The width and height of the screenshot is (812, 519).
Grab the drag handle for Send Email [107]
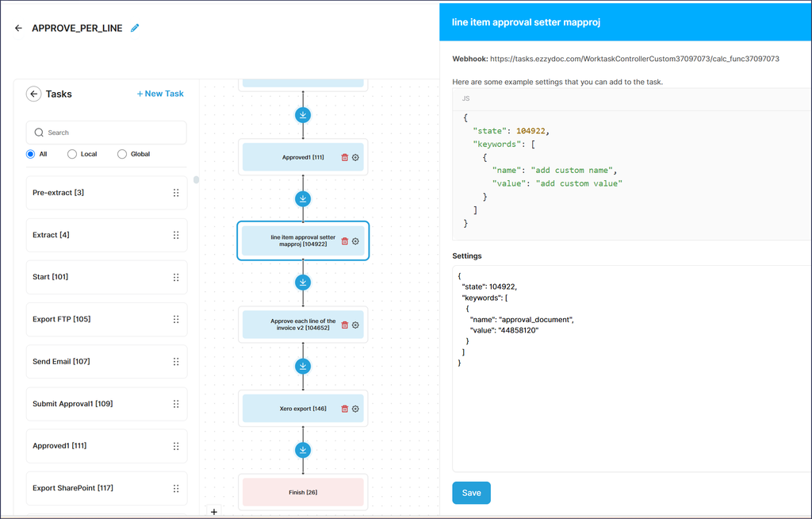176,361
